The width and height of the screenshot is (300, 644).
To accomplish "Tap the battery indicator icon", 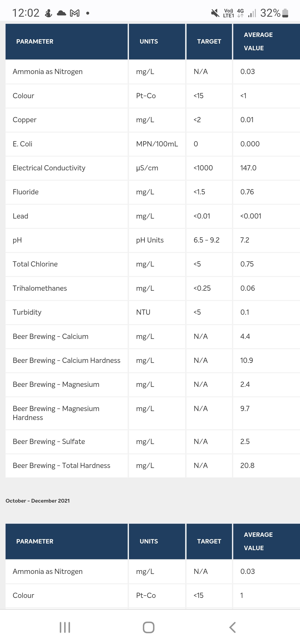I will [x=285, y=13].
